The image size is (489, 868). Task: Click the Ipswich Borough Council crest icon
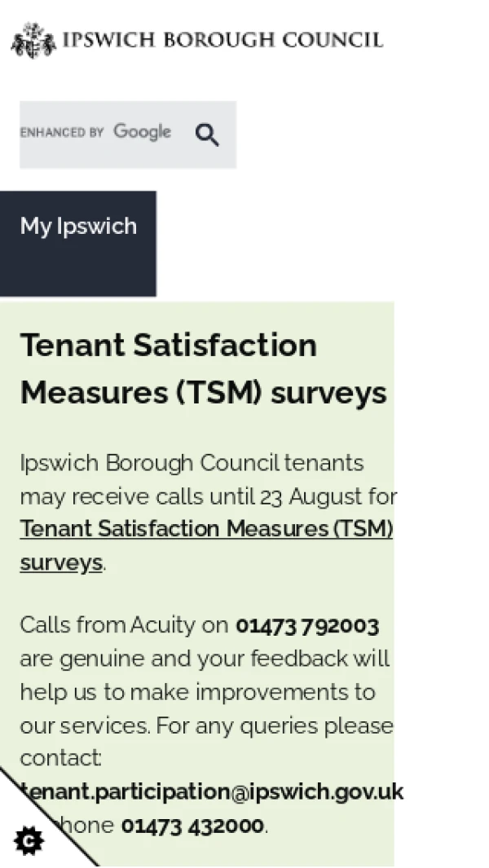coord(33,40)
